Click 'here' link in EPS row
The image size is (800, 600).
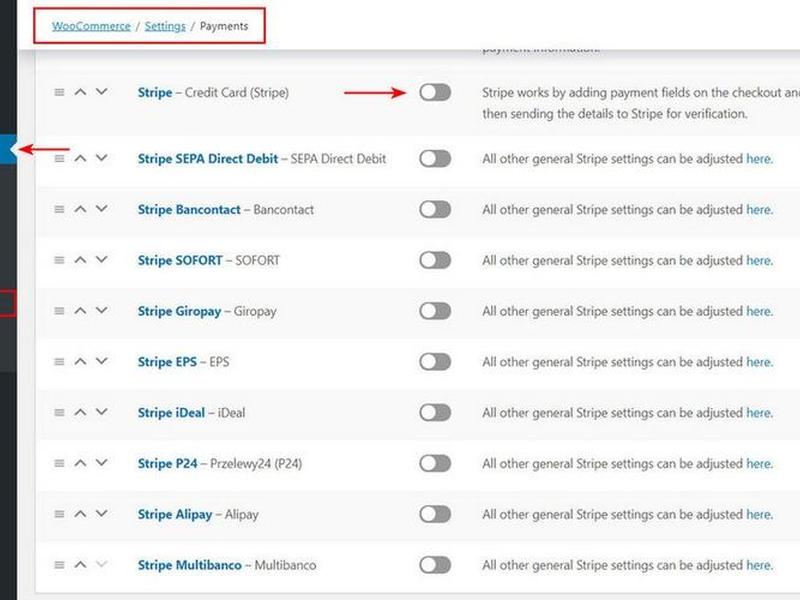point(759,362)
